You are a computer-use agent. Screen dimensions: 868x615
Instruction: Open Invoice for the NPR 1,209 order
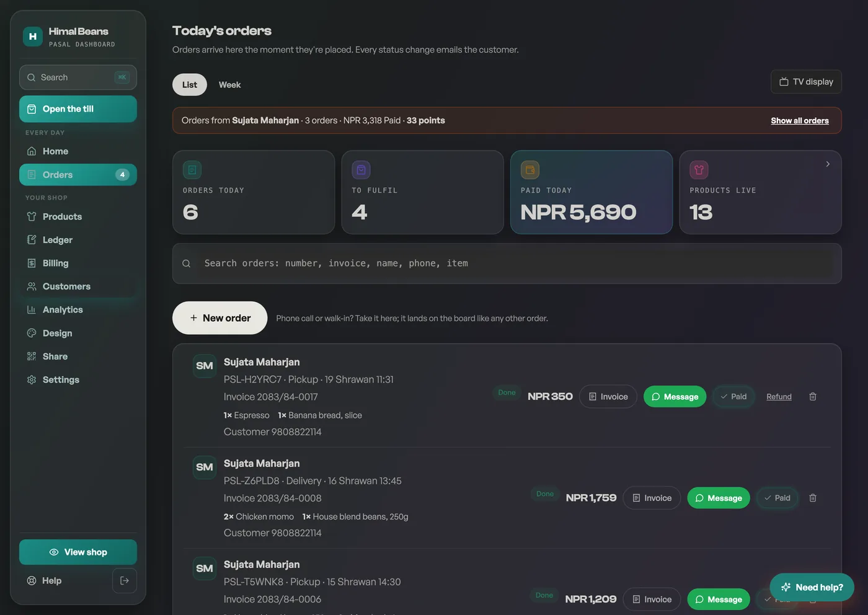tap(652, 600)
